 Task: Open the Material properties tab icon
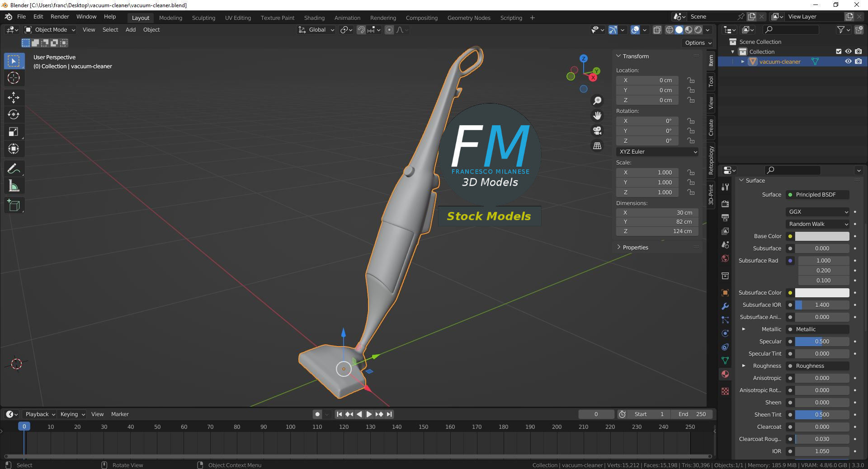tap(725, 374)
